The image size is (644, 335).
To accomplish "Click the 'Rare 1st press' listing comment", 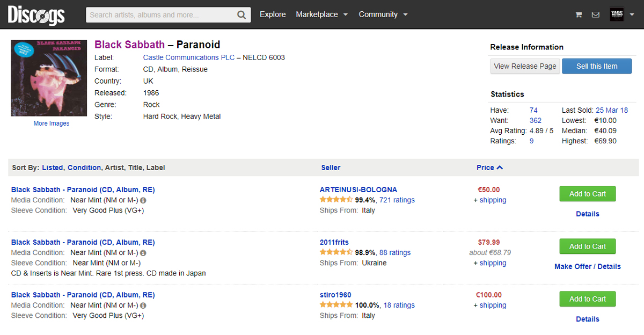I will click(108, 273).
